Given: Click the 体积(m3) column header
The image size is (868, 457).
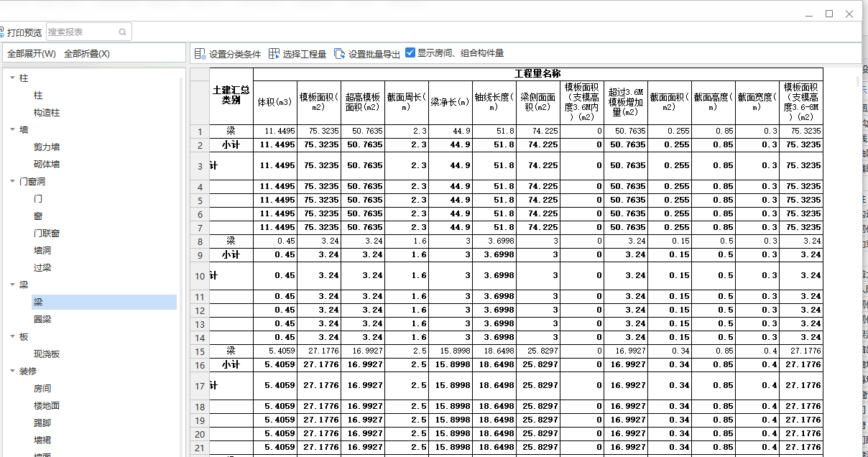Looking at the screenshot, I should point(275,102).
